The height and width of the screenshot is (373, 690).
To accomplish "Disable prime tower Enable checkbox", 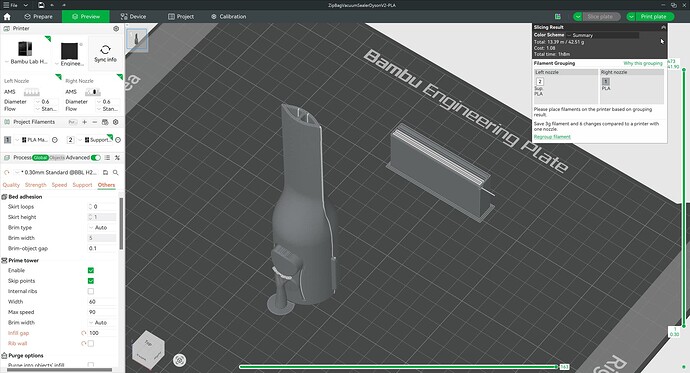I will point(91,271).
